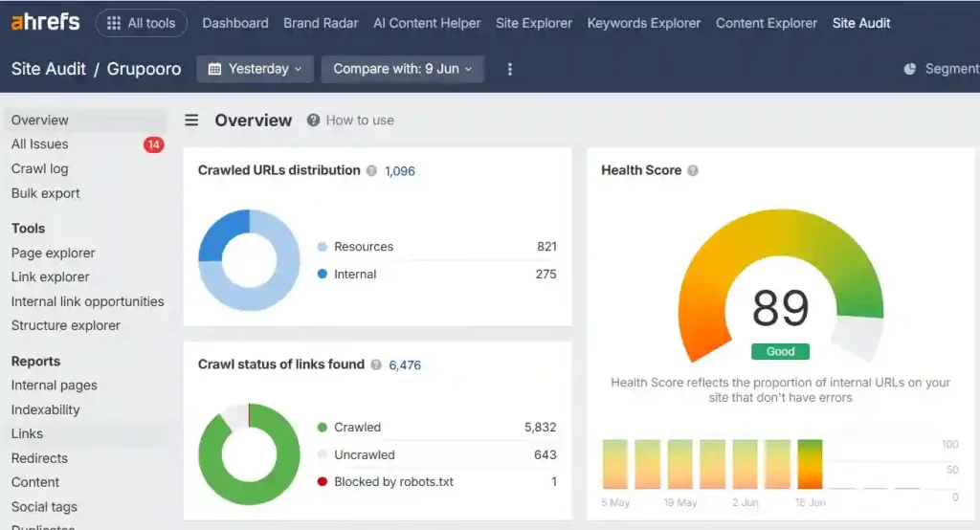This screenshot has width=980, height=530.
Task: Open Link explorer tool
Action: click(50, 276)
